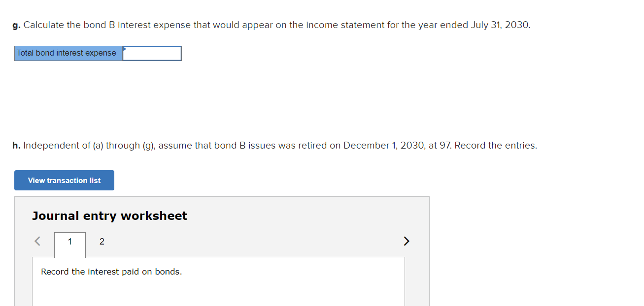The image size is (644, 306).
Task: Switch to journal entry tab 2
Action: click(x=102, y=241)
